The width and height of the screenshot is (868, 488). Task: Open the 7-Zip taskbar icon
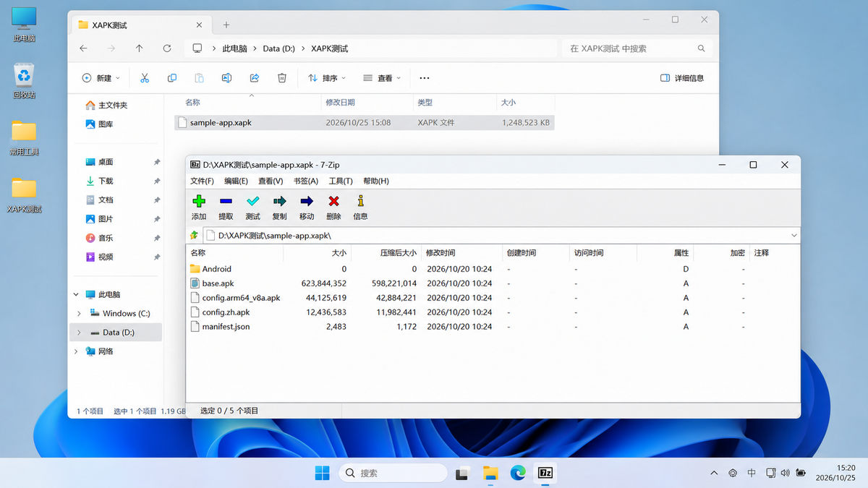[545, 473]
